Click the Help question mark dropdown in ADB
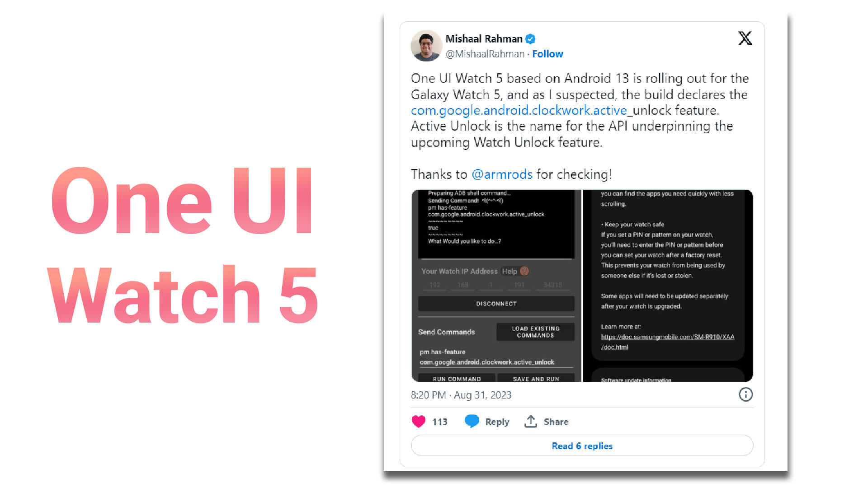Screen dimensions: 868x488 tap(524, 271)
